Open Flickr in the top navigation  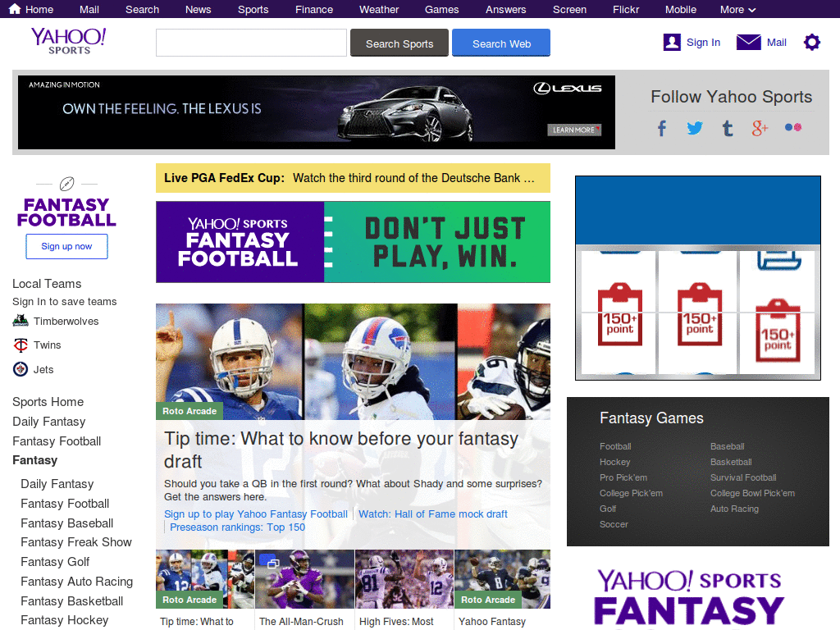[626, 10]
